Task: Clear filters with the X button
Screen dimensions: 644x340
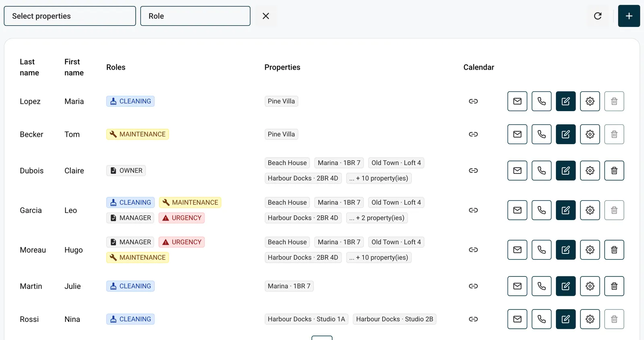Action: [x=266, y=16]
